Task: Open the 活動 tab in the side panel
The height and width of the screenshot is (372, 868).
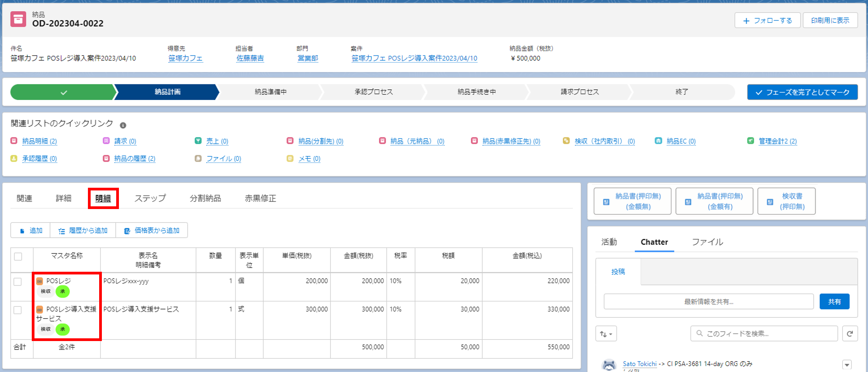Action: coord(609,242)
